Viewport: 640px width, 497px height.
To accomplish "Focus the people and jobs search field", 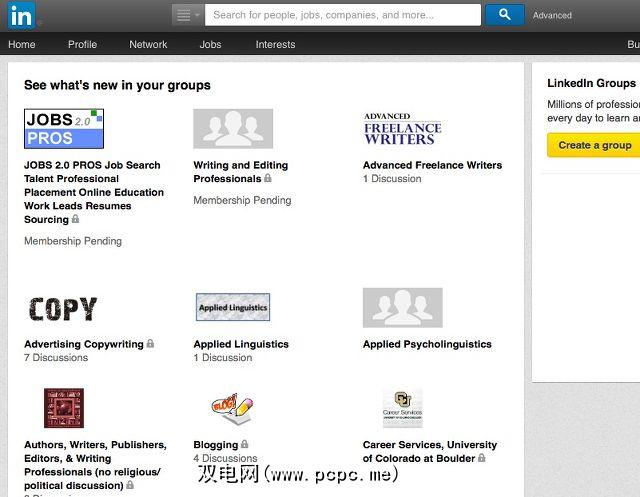I will 342,15.
